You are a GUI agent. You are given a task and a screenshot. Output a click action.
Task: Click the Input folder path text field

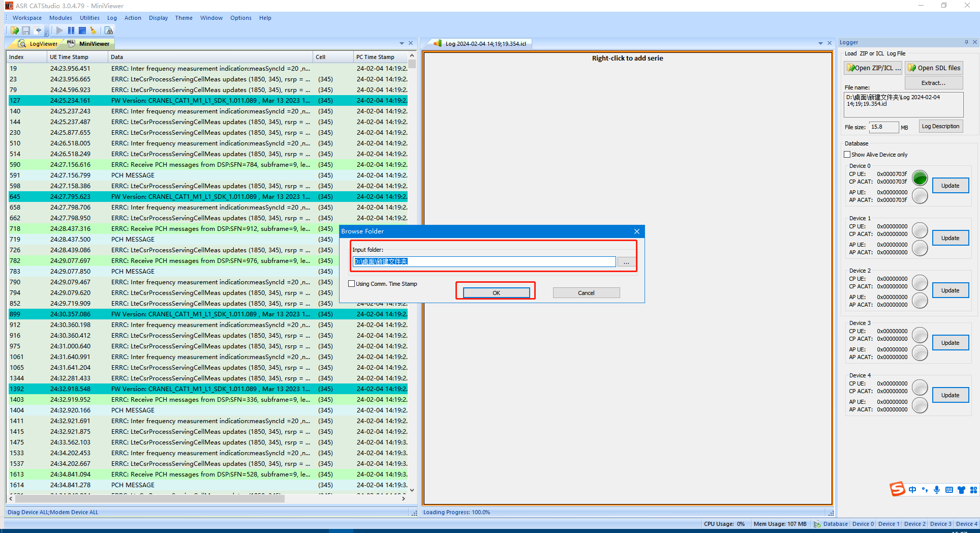coord(484,261)
